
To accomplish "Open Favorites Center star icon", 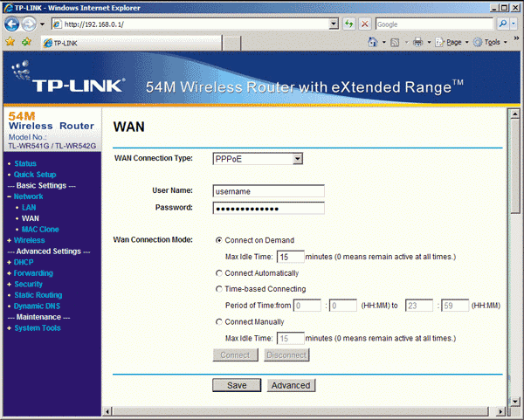I will [10, 42].
